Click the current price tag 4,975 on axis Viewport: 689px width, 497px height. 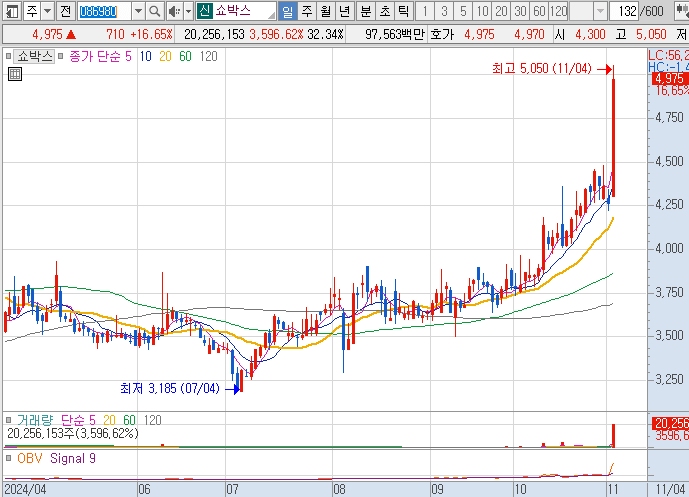click(x=670, y=79)
